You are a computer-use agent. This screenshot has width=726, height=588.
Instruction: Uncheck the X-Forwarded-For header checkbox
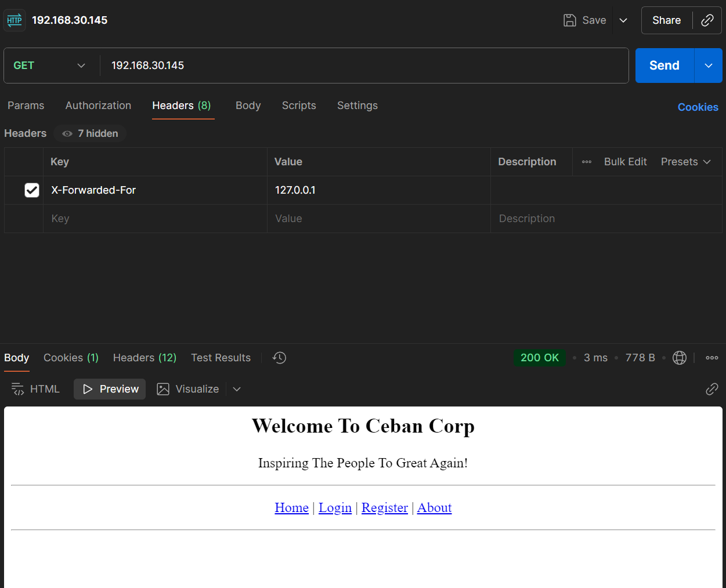(x=32, y=190)
